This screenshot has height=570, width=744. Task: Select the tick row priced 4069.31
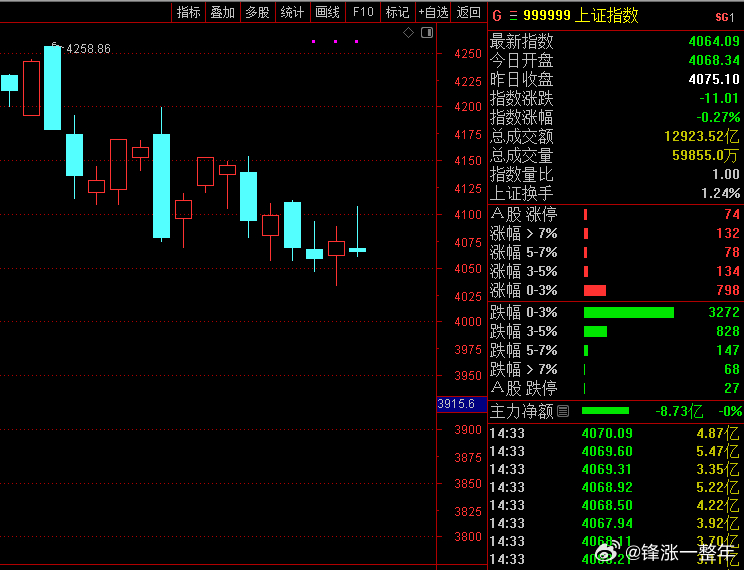[614, 469]
